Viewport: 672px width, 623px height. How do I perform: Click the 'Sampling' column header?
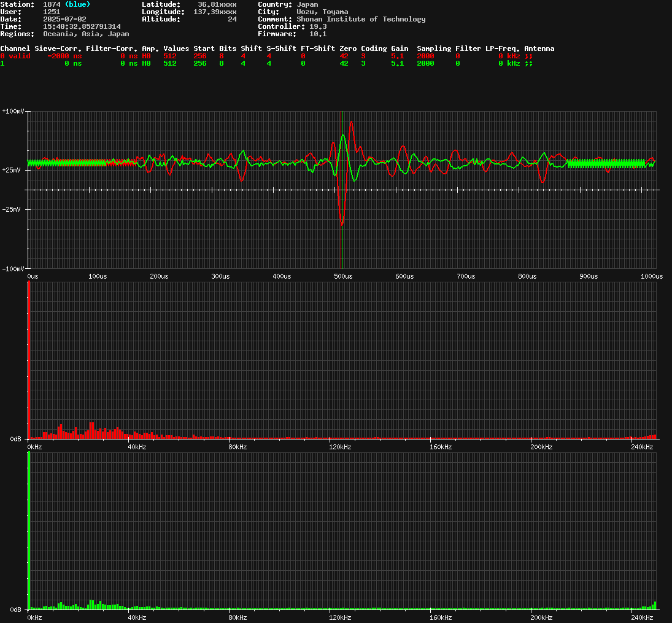point(434,48)
